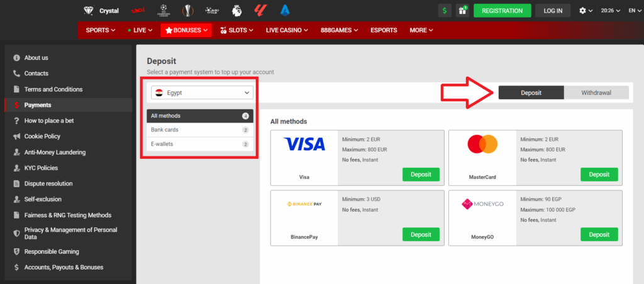Viewport: 644px width, 284px height.
Task: Click the Europa League trophy icon
Action: point(187,11)
